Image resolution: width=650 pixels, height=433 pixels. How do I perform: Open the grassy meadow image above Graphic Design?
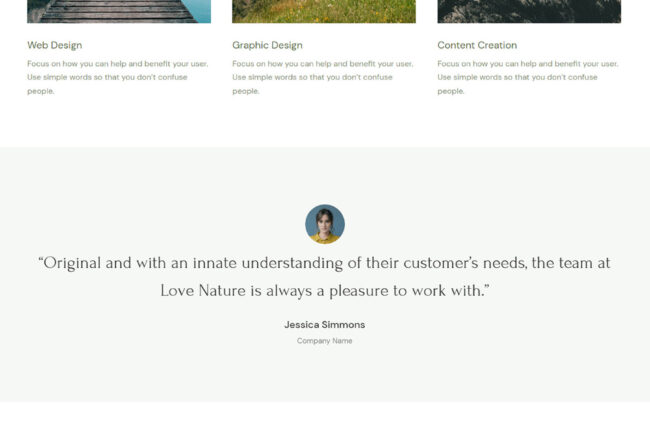[x=324, y=11]
